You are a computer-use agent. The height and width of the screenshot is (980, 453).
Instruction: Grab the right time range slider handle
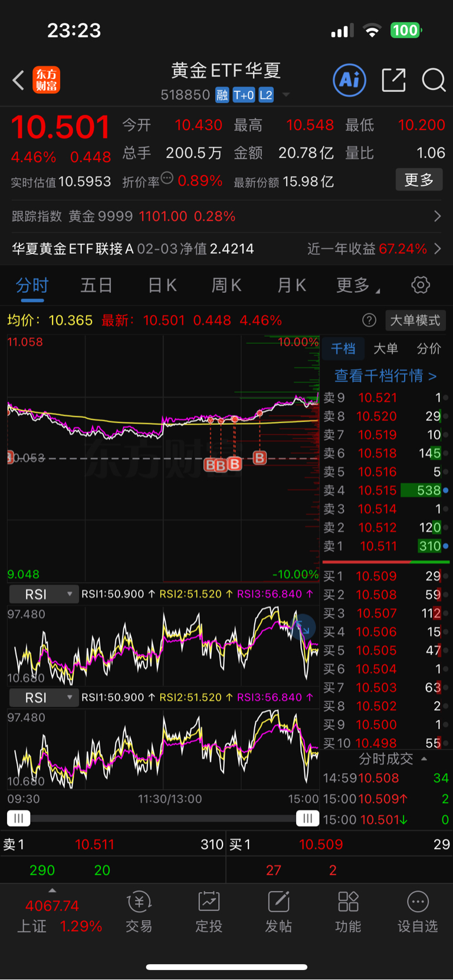(307, 819)
